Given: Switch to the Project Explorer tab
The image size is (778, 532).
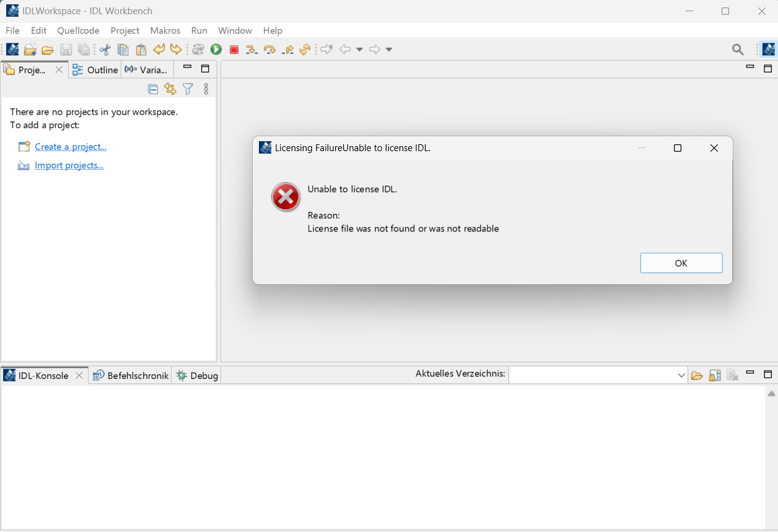Looking at the screenshot, I should pyautogui.click(x=32, y=70).
